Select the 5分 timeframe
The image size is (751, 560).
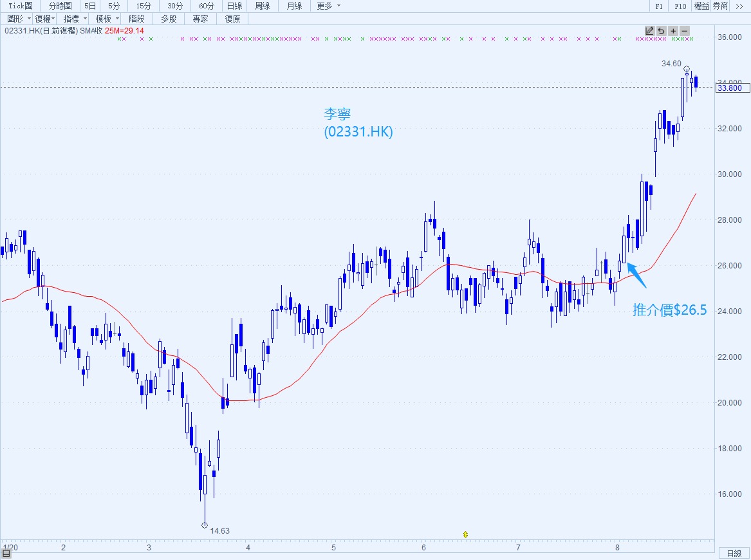click(x=113, y=6)
